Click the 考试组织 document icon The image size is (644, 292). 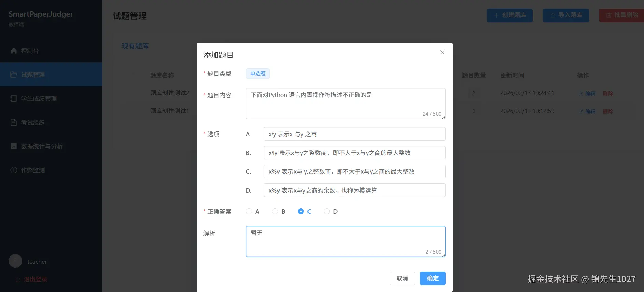[14, 122]
